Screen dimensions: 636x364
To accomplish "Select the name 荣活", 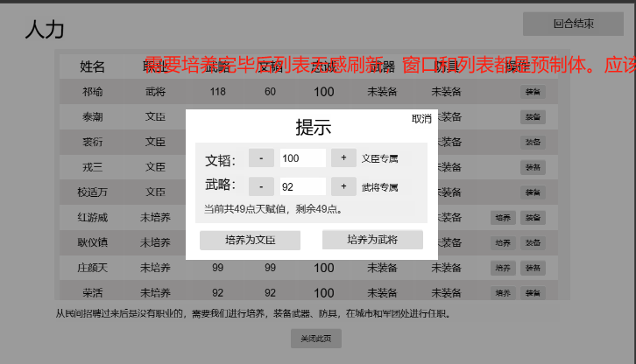I will (x=93, y=293).
